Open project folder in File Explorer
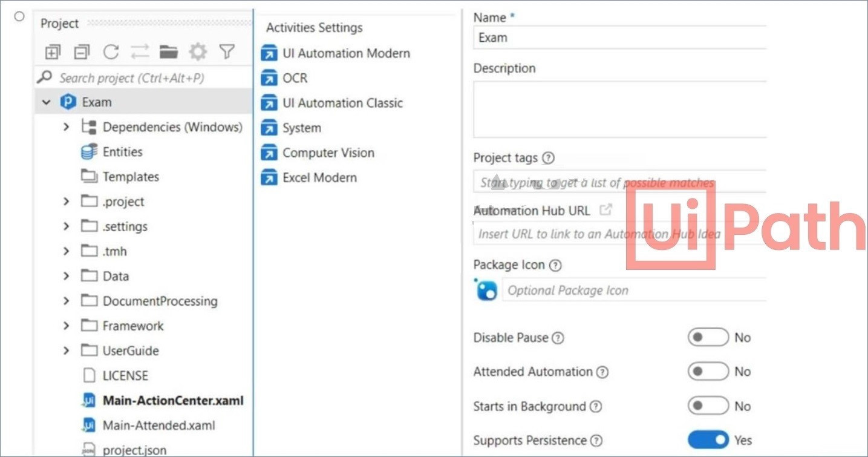The image size is (868, 457). coord(169,53)
